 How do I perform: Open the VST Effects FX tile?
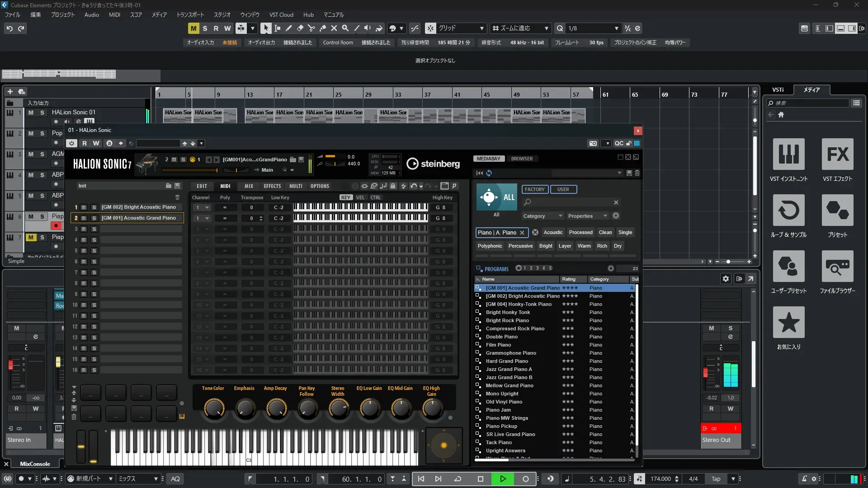[837, 155]
